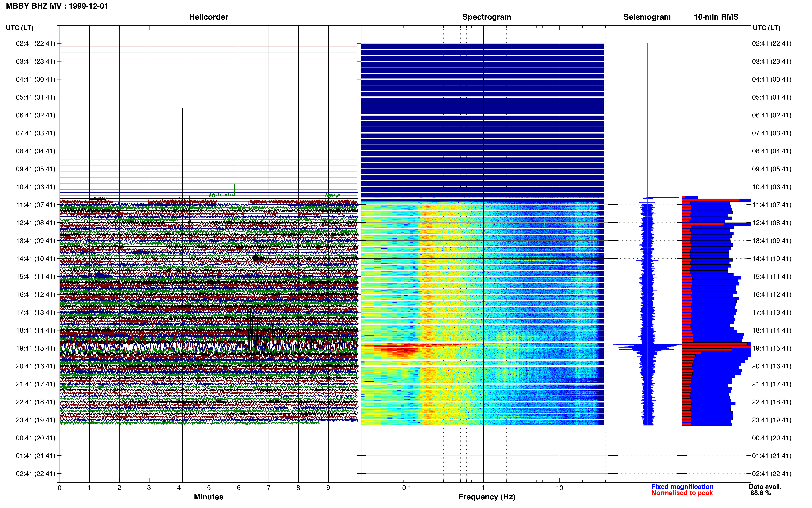Select the Seismogram panel heading
The height and width of the screenshot is (508, 812).
pos(647,17)
